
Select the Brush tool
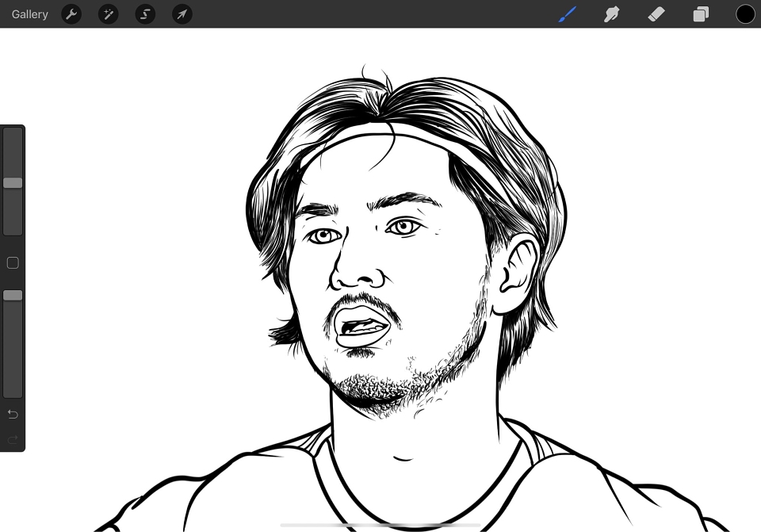coord(568,14)
